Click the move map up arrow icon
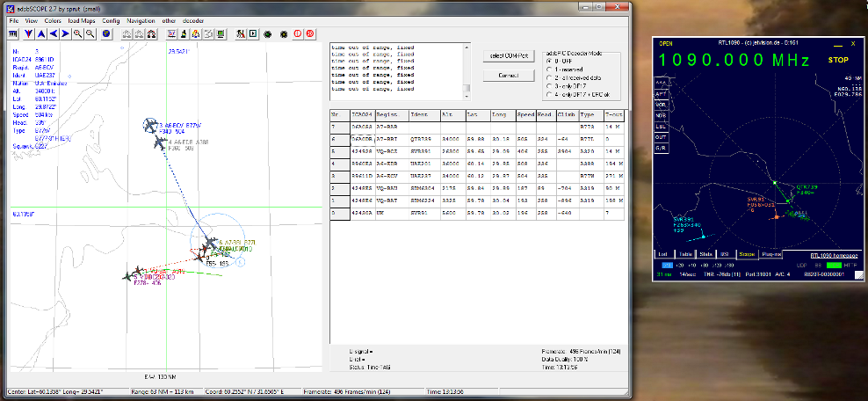 pos(40,33)
